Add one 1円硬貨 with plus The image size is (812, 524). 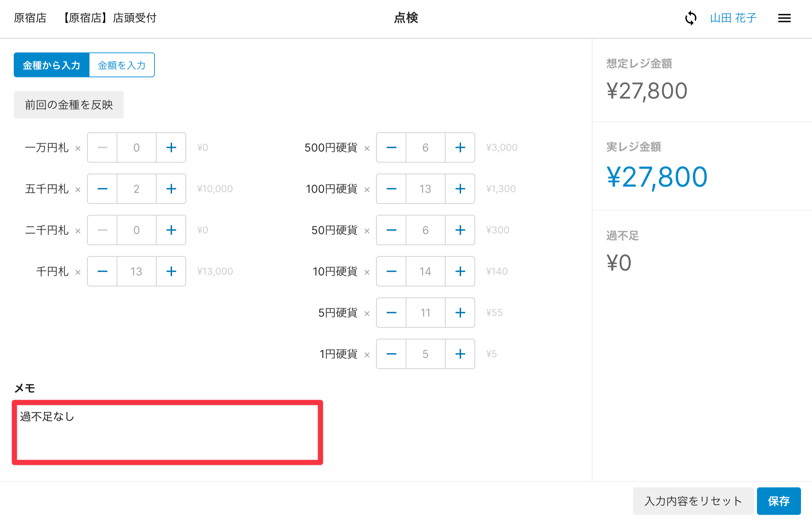click(460, 354)
